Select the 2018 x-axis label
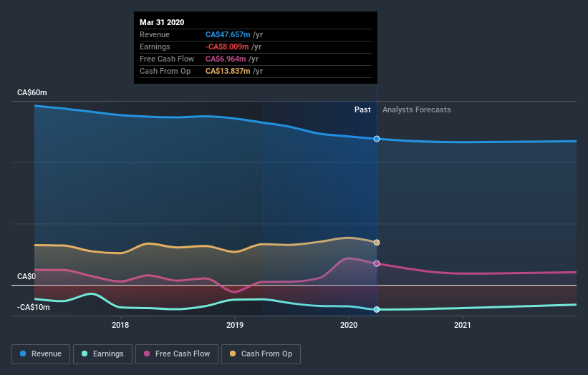588x375 pixels. tap(120, 325)
